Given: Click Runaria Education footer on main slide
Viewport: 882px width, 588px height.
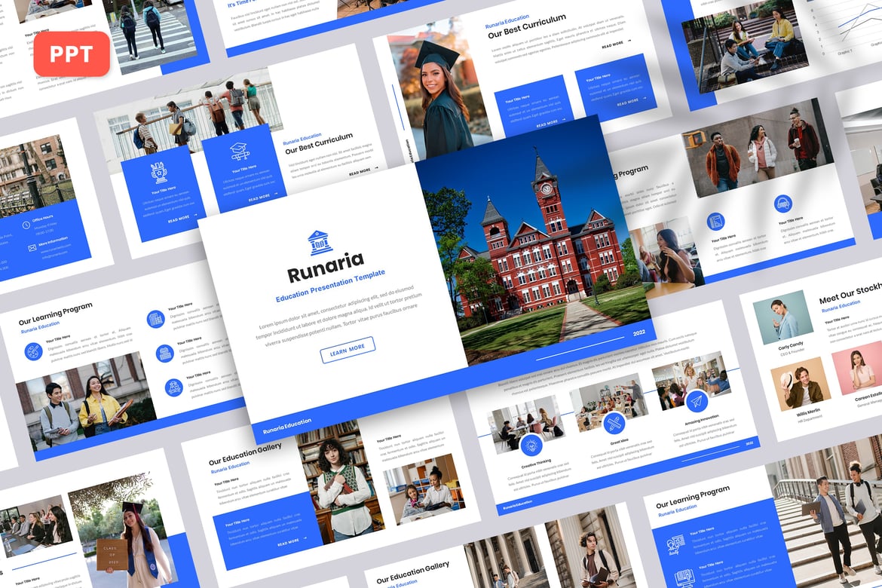Looking at the screenshot, I should pos(287,425).
